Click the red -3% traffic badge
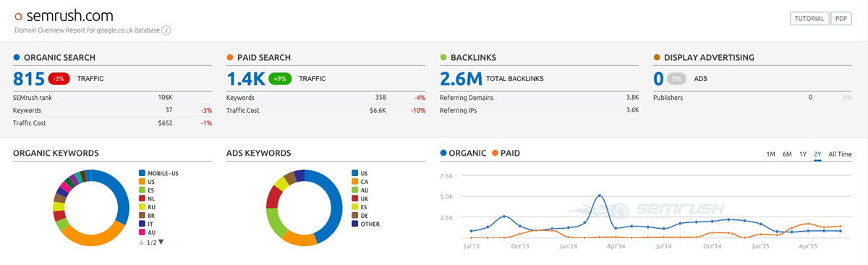 point(59,78)
